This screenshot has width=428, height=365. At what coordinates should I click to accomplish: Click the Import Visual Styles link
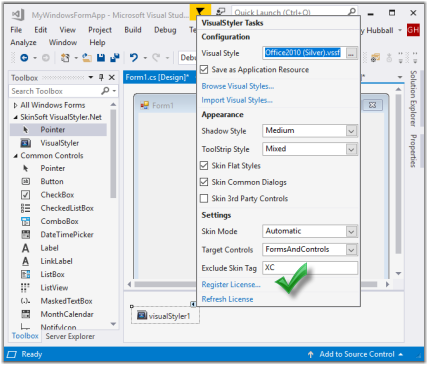(x=237, y=100)
